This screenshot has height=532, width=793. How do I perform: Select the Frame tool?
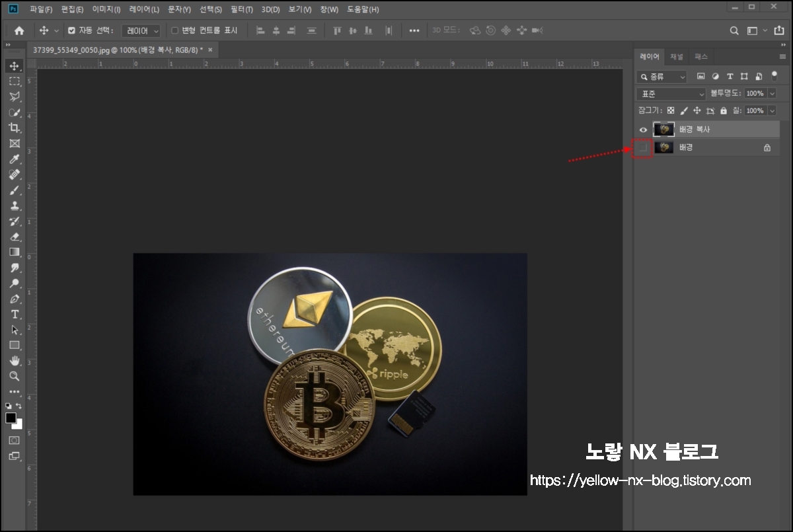pyautogui.click(x=15, y=143)
